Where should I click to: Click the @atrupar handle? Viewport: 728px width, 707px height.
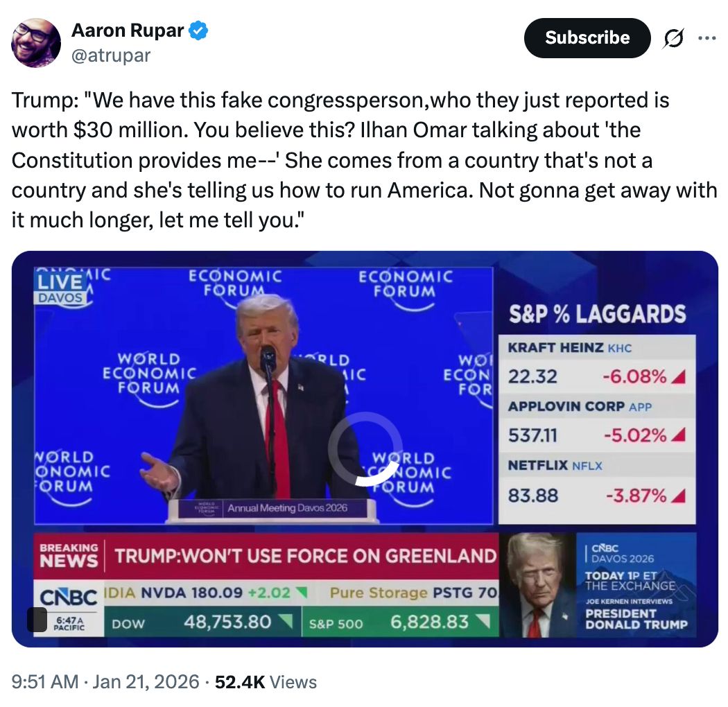pos(110,55)
